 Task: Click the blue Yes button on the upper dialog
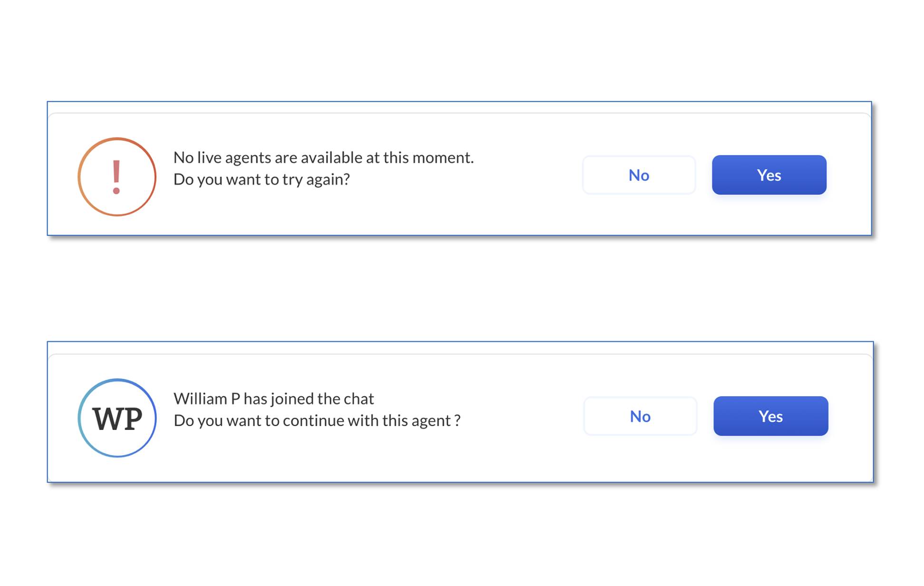click(x=769, y=175)
